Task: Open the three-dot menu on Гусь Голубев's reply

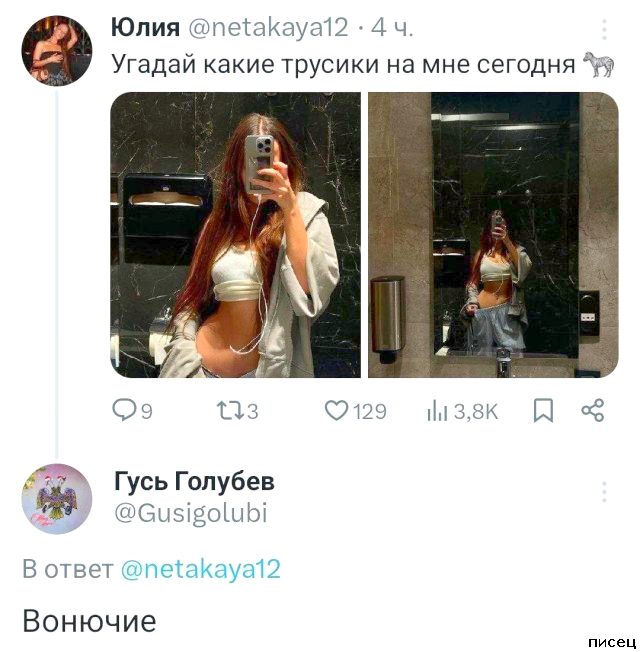Action: 604,492
